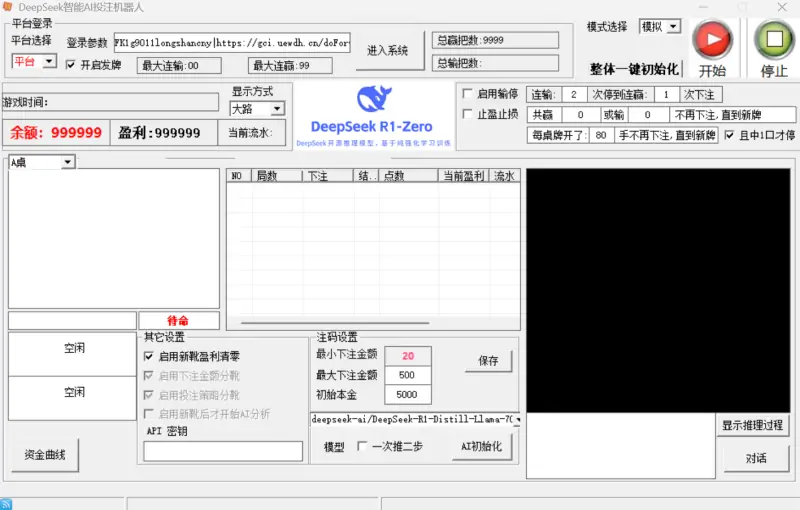The height and width of the screenshot is (510, 800).
Task: Expand the 显示方式 dropdown showing 大路
Action: pyautogui.click(x=257, y=108)
